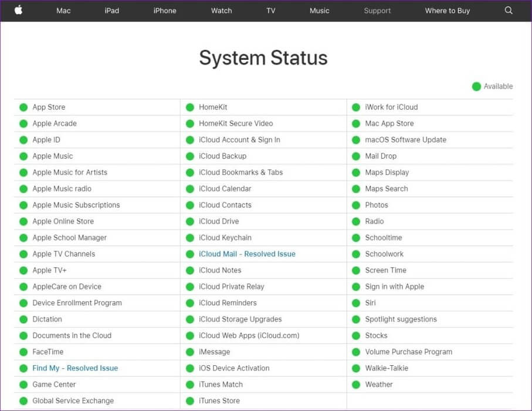Click the green dot beside Mail Drop
532x411 pixels.
pos(356,156)
